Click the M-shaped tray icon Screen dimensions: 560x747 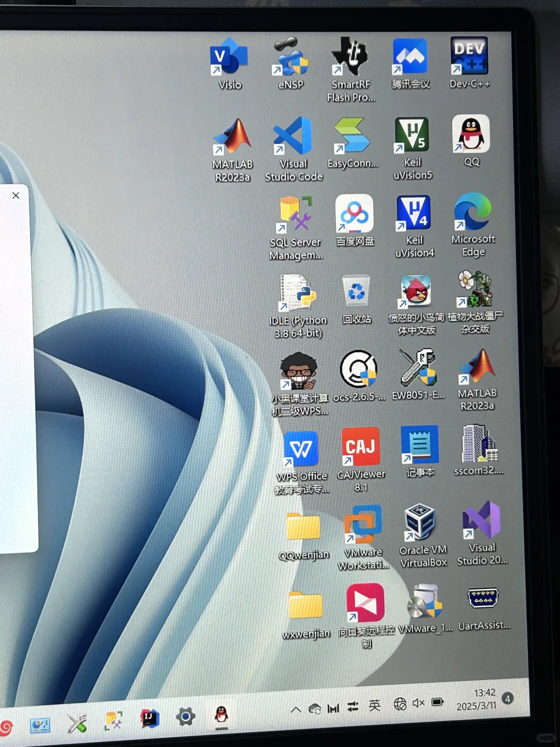(333, 708)
